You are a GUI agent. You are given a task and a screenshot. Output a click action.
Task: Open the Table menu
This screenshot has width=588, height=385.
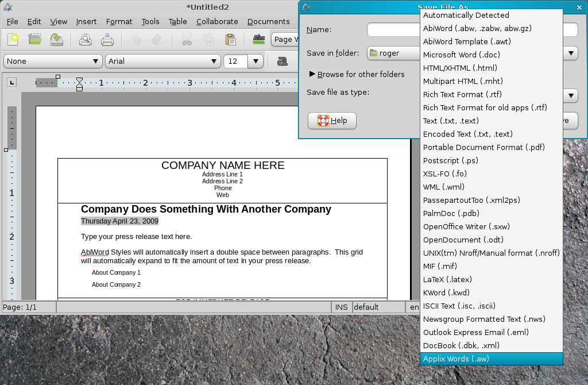coord(178,21)
